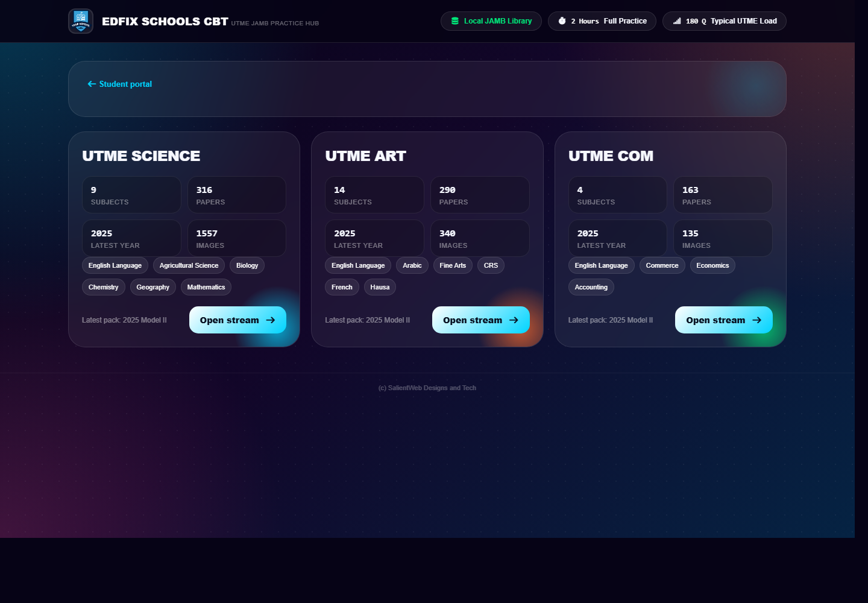
Task: Select English Language tag in UTME COM
Action: point(601,265)
